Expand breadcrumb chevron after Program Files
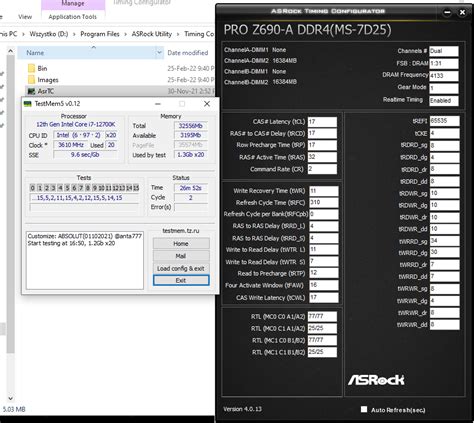The height and width of the screenshot is (423, 474). [x=125, y=34]
